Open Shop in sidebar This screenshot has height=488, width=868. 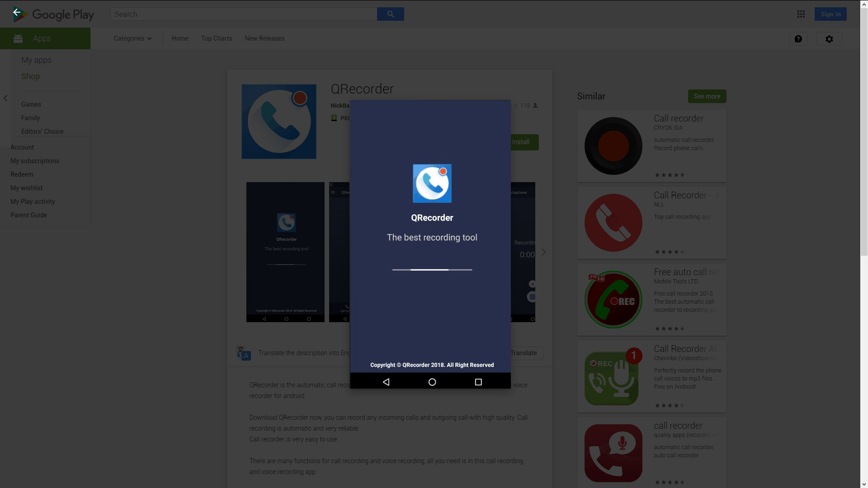coord(31,76)
